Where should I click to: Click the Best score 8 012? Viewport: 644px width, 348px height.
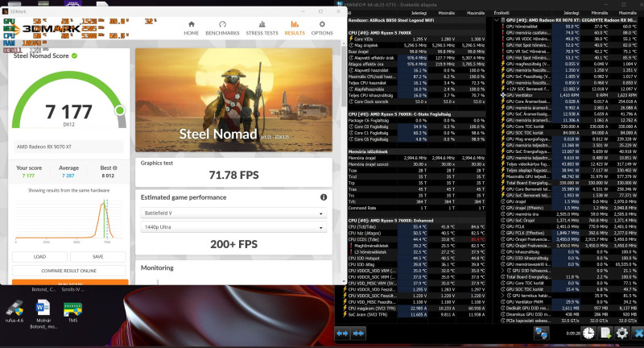click(x=108, y=176)
